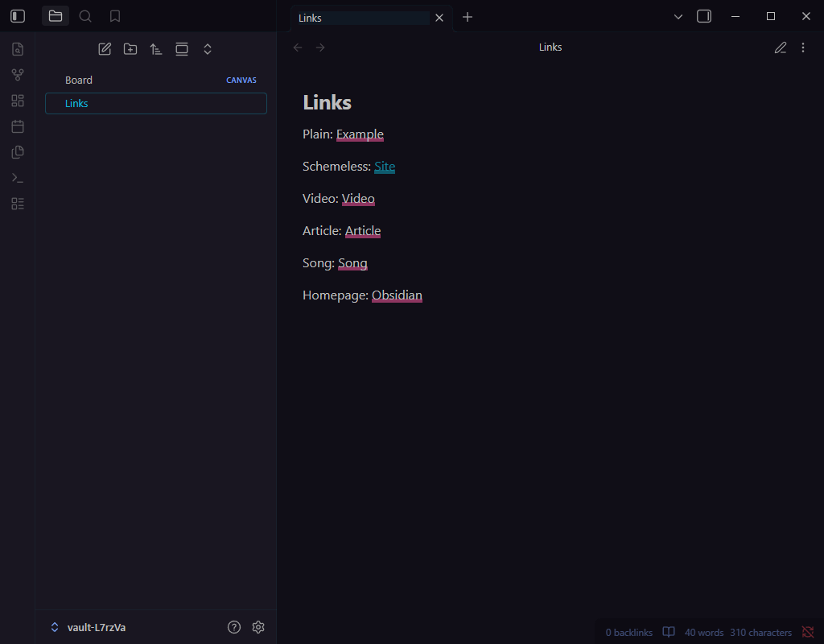Expand or collapse all folders
The height and width of the screenshot is (644, 824).
click(x=208, y=49)
